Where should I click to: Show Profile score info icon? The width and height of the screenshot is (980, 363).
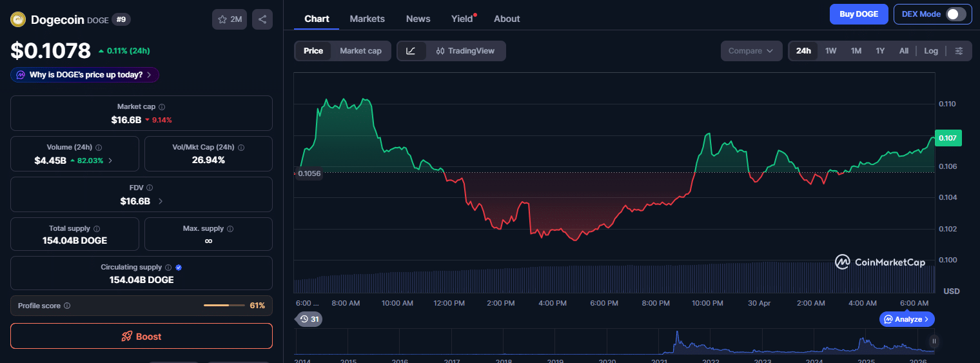tap(67, 306)
